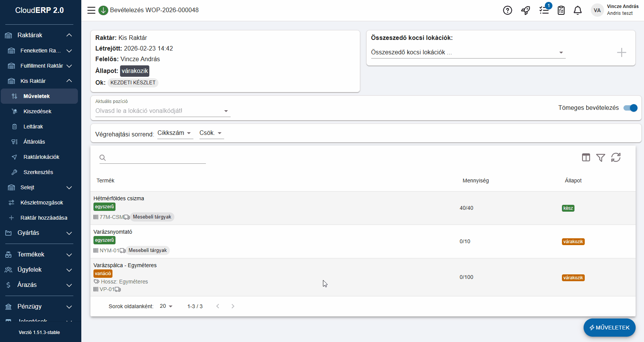Click the rocket icon in header
Image resolution: width=644 pixels, height=342 pixels.
[x=525, y=10]
